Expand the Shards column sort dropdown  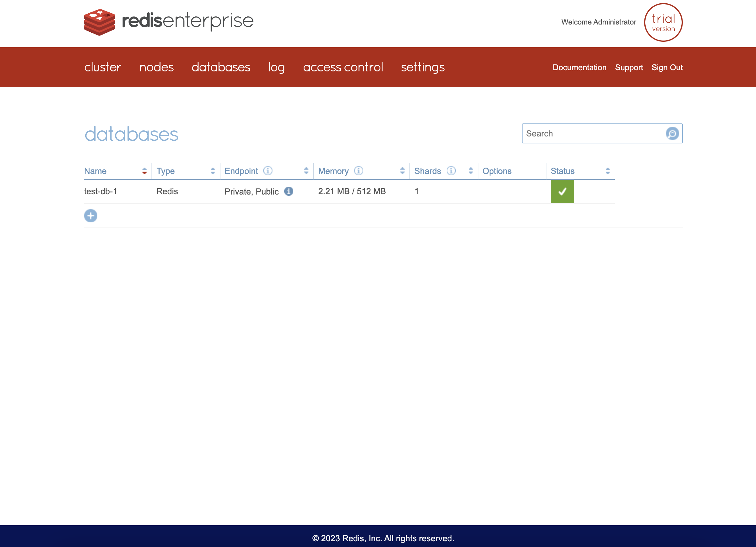(470, 170)
